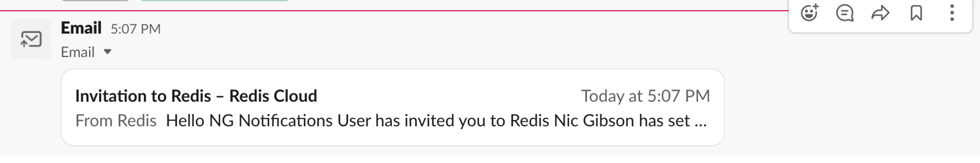Click the 5:07 PM message timestamp

pyautogui.click(x=136, y=29)
